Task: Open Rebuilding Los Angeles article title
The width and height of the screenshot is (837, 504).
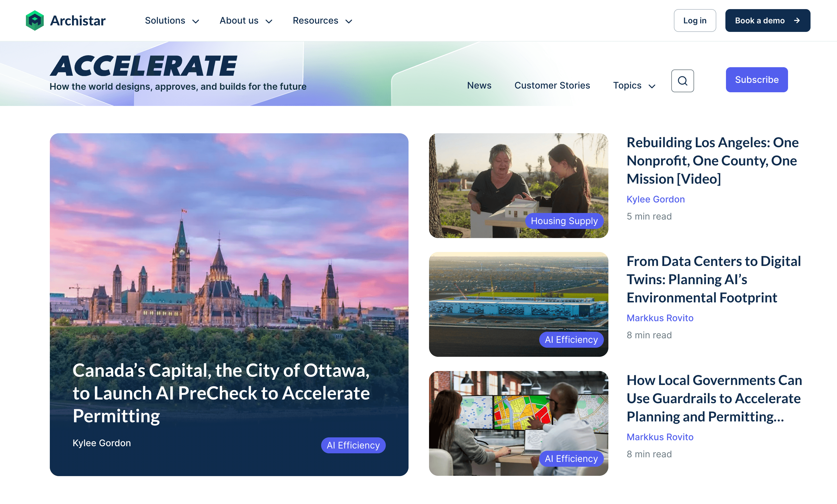Action: (x=712, y=161)
